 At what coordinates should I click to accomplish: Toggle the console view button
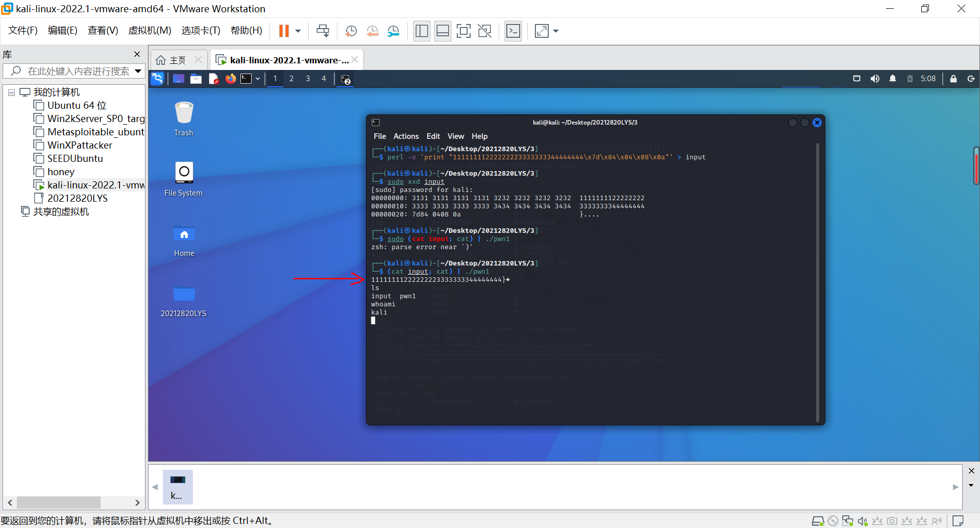coord(513,31)
